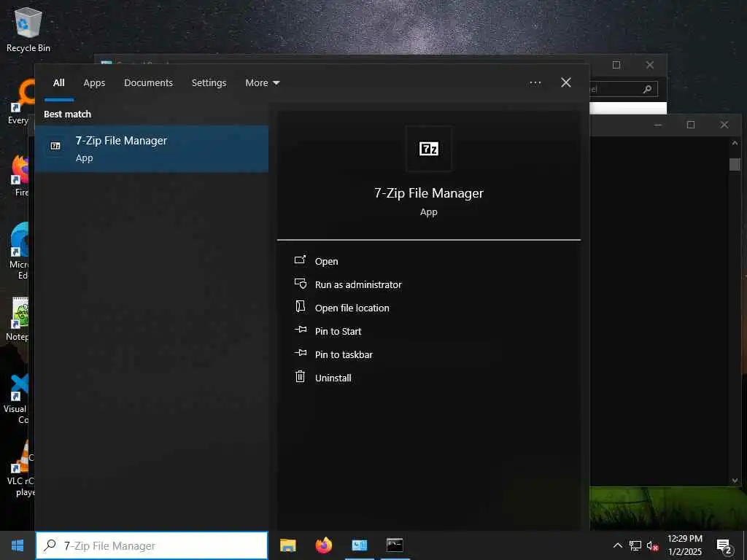Viewport: 747px width, 560px height.
Task: Click the Control Panel window search icon
Action: [x=647, y=89]
